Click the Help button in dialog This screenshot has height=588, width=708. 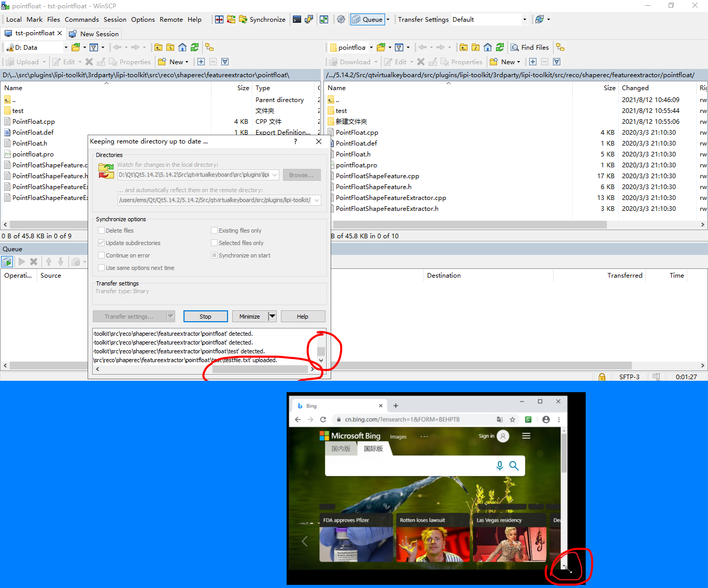click(x=303, y=316)
